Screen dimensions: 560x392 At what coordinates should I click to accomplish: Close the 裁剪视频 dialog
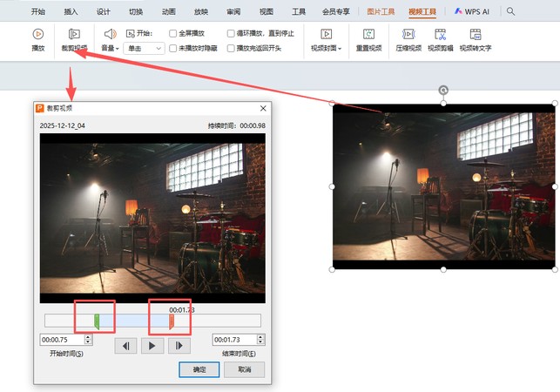[x=263, y=108]
